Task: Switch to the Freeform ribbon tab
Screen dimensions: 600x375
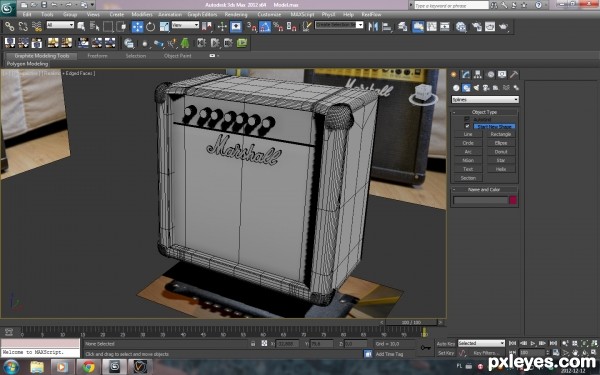Action: 97,56
